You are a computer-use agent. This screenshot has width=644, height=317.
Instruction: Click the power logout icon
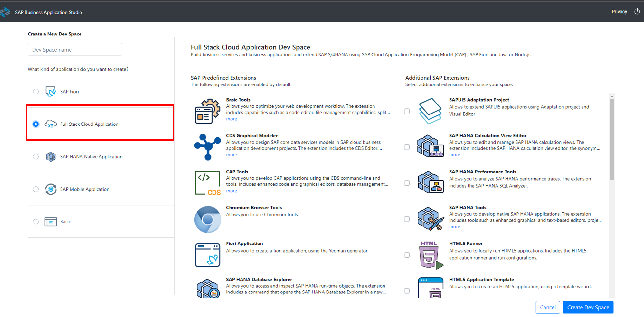[637, 11]
